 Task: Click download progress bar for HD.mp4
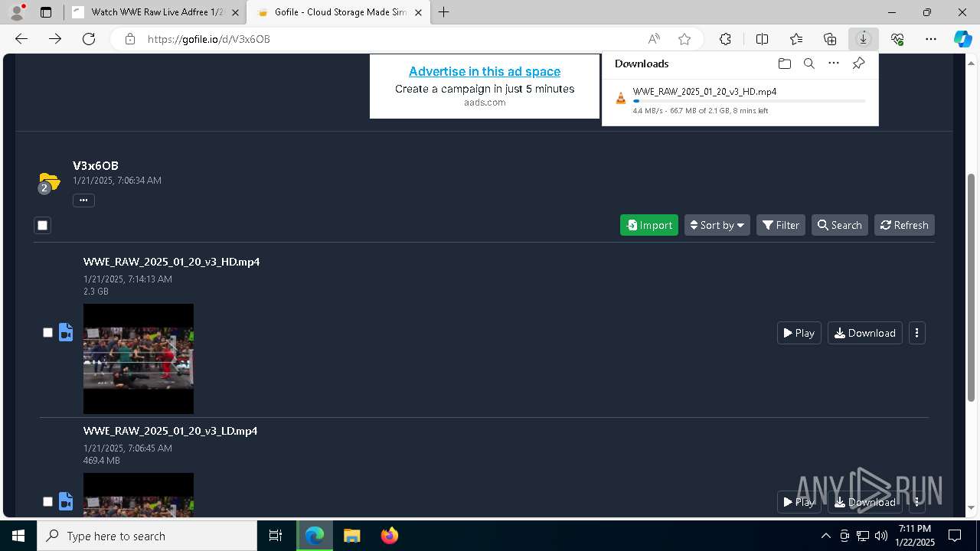[750, 101]
